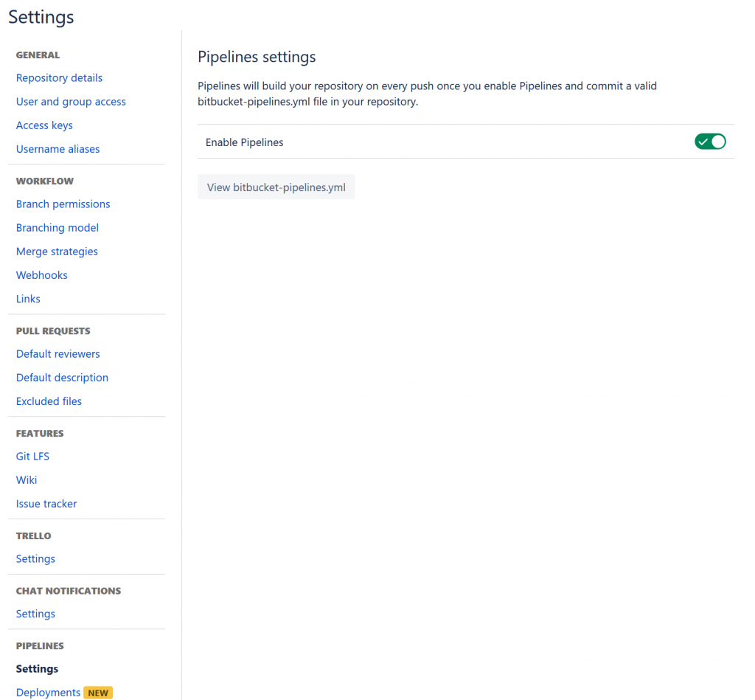
Task: Click the FEATURES section header
Action: [40, 433]
